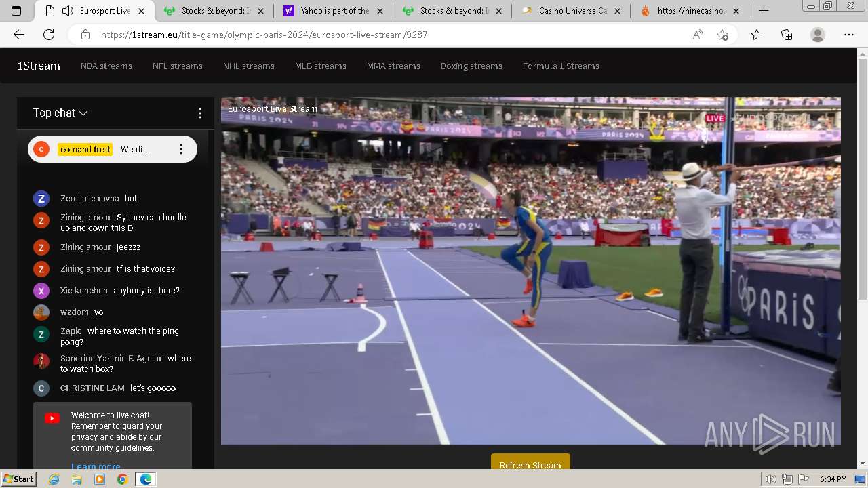
Task: Click Sandrine Yasmin F. Aguiar's avatar
Action: click(x=41, y=361)
